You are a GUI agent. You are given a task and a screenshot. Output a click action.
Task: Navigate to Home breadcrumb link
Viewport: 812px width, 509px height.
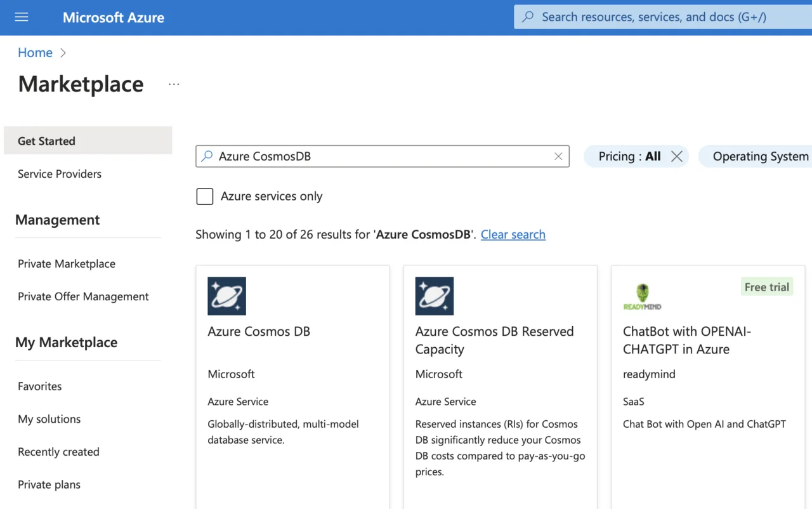[x=35, y=53]
